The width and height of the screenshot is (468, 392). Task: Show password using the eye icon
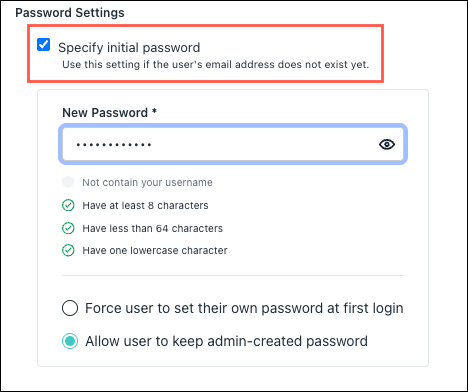[387, 144]
